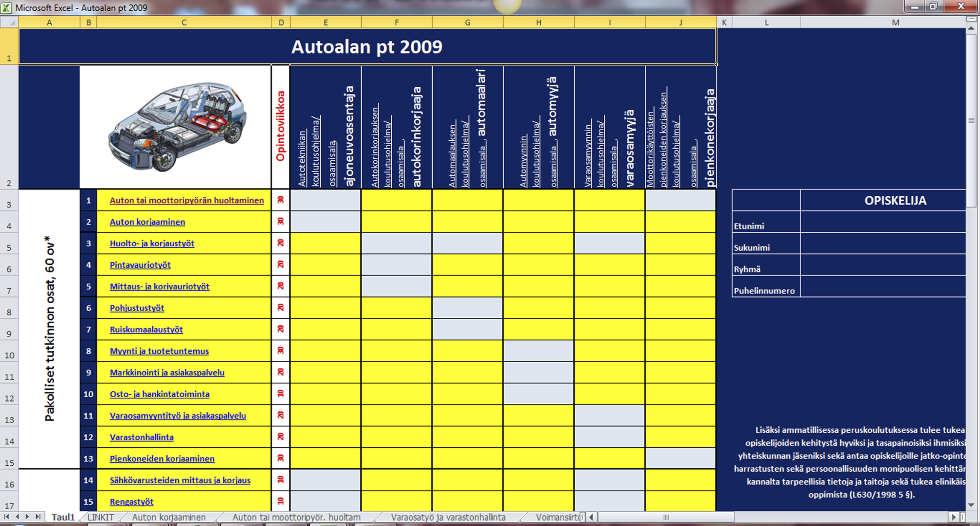980x526 pixels.
Task: Select the gray ajoneuvoasentaja cell in row 3
Action: coord(326,200)
